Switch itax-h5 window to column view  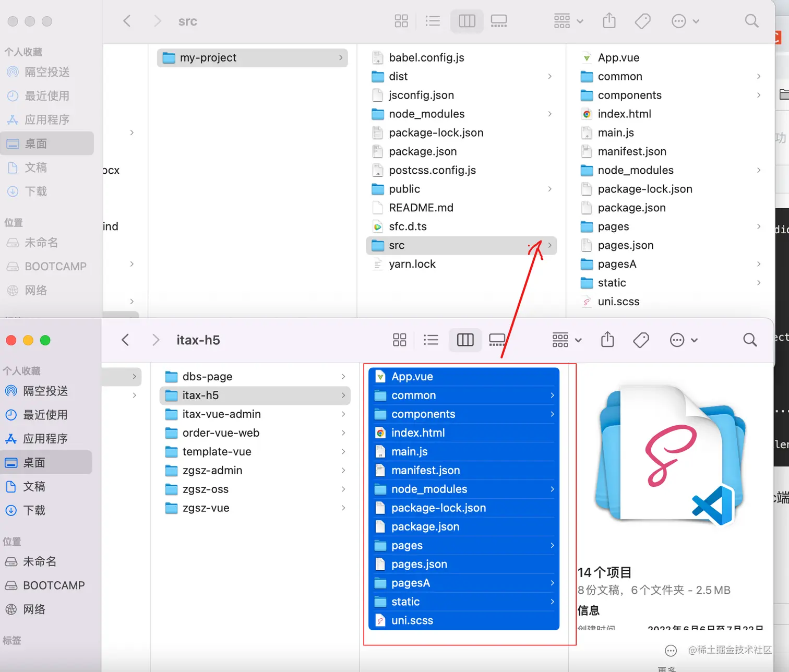click(465, 340)
